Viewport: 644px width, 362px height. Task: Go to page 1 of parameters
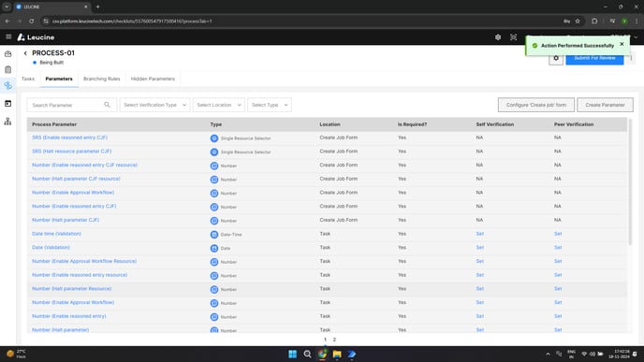click(x=325, y=340)
